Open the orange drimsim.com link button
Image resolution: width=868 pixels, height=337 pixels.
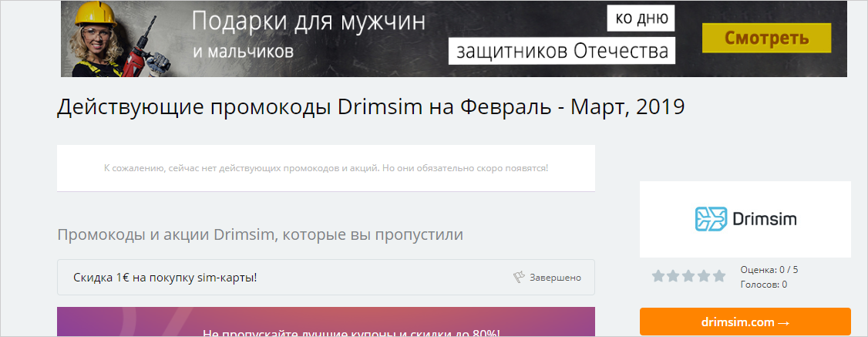(745, 322)
